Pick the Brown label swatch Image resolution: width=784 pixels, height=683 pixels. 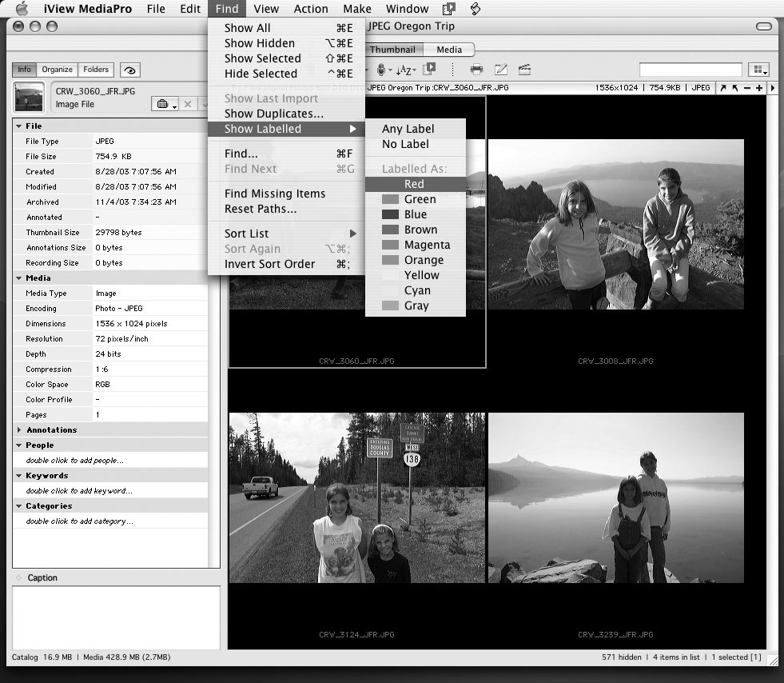390,230
